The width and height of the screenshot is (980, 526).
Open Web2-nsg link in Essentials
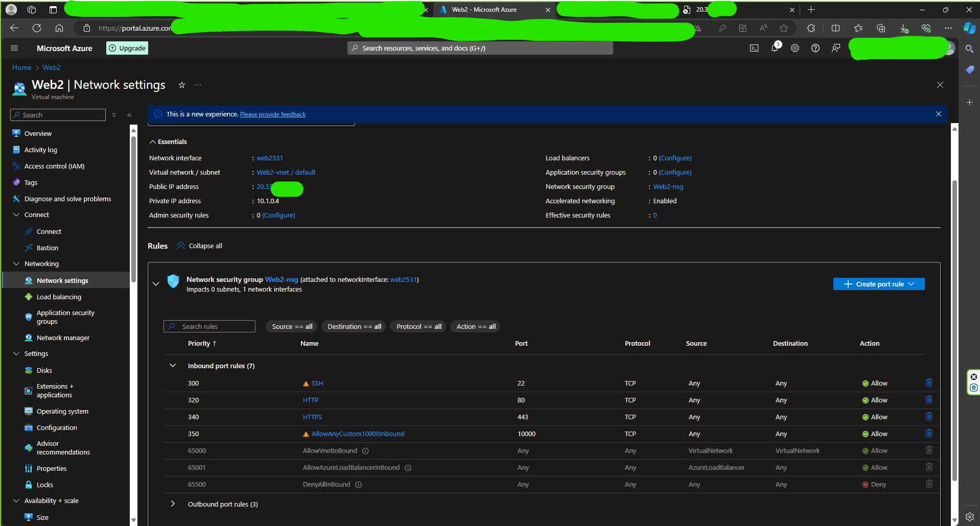668,187
